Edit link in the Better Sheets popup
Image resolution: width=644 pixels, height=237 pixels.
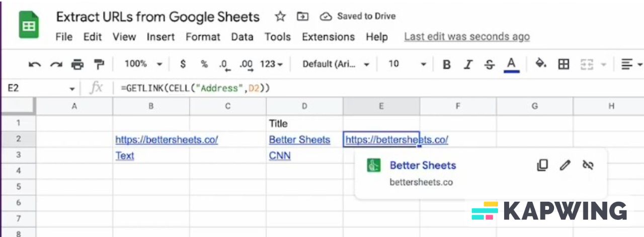pos(566,165)
